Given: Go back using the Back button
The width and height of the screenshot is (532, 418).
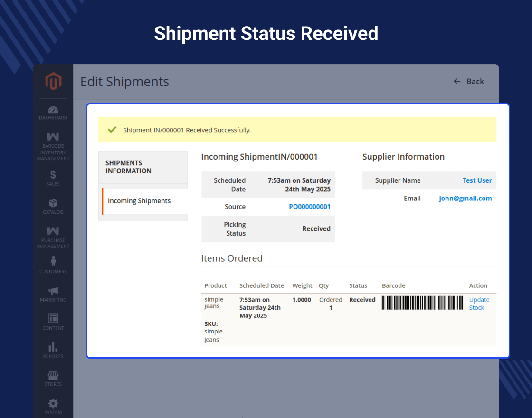Looking at the screenshot, I should 469,81.
